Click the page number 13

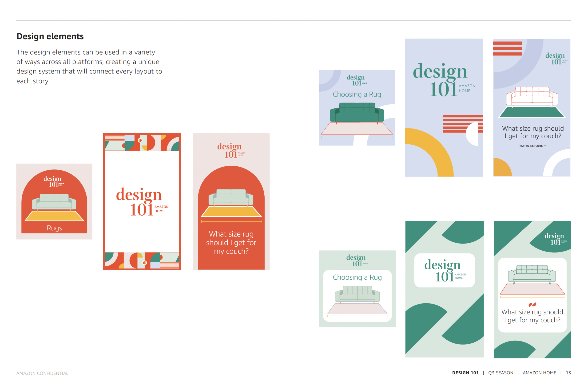pyautogui.click(x=568, y=372)
